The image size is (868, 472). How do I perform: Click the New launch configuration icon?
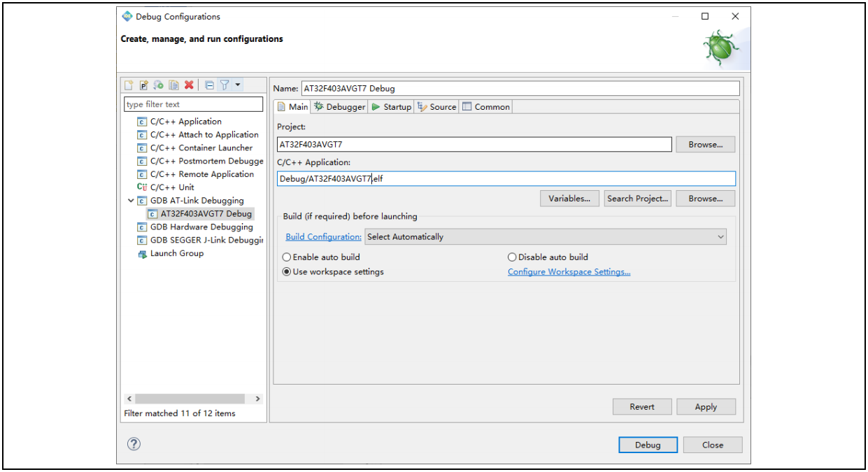129,85
